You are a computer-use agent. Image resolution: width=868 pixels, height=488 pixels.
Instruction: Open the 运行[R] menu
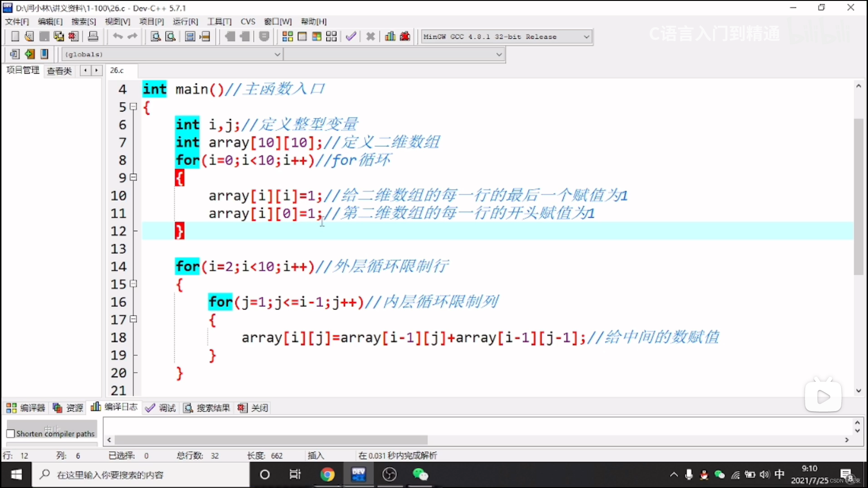click(x=185, y=21)
